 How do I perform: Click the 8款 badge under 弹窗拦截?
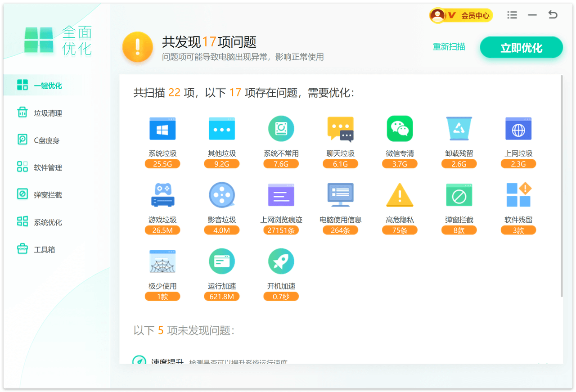point(459,230)
